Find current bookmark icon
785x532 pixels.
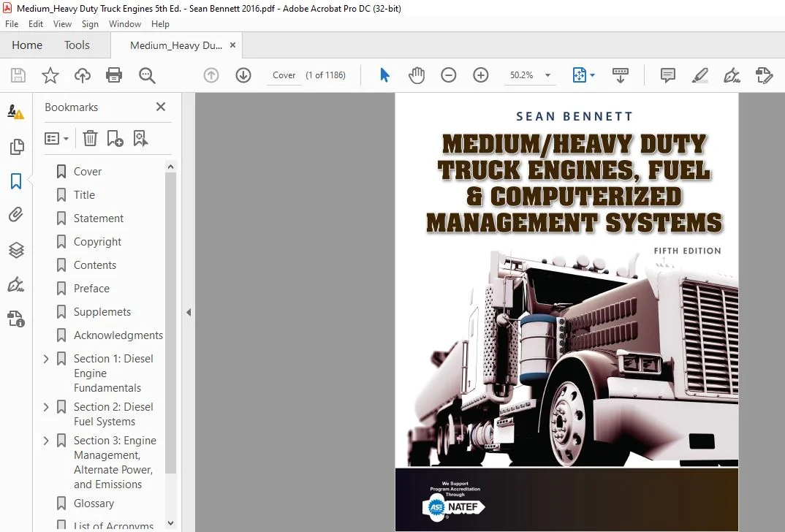(x=140, y=138)
